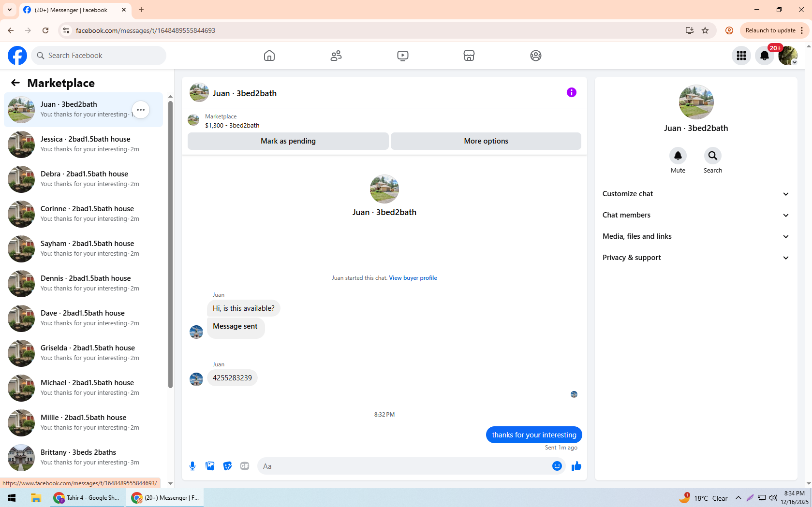The width and height of the screenshot is (812, 507).
Task: Expand Chat members section
Action: 696,215
